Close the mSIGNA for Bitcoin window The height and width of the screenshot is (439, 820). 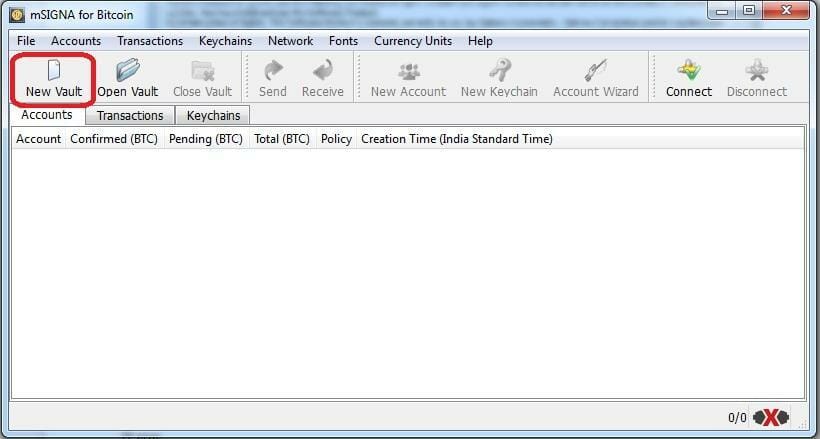[x=786, y=11]
